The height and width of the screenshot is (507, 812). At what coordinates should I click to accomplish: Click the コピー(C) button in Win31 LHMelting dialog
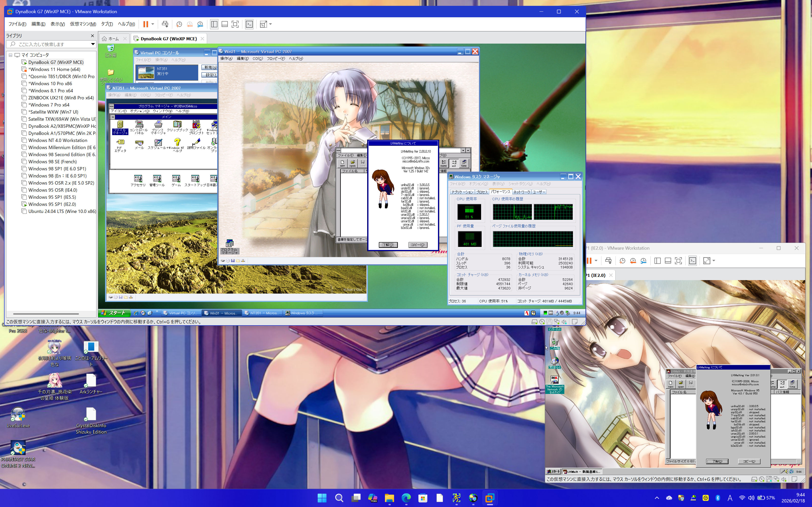point(417,245)
